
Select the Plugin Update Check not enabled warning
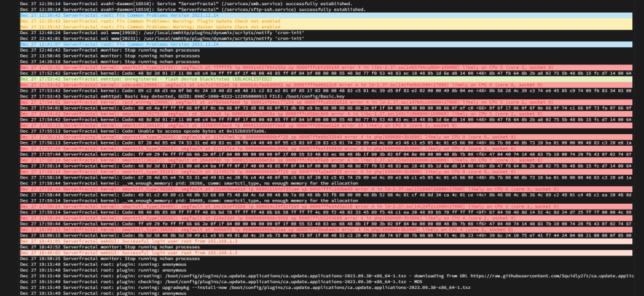pyautogui.click(x=326, y=21)
